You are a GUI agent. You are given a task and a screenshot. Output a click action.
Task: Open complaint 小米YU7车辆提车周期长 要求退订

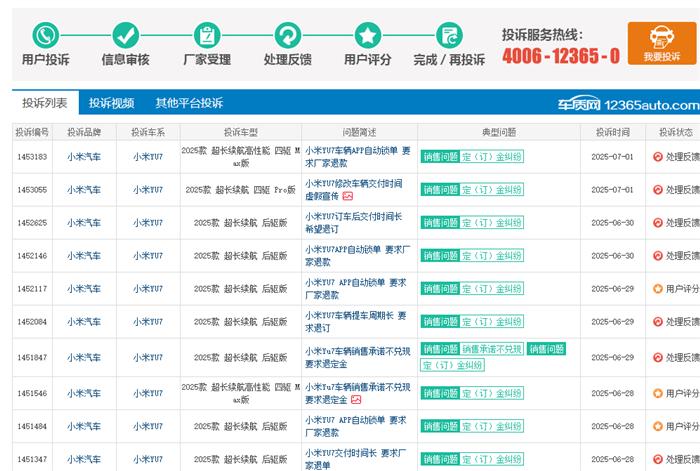point(356,322)
